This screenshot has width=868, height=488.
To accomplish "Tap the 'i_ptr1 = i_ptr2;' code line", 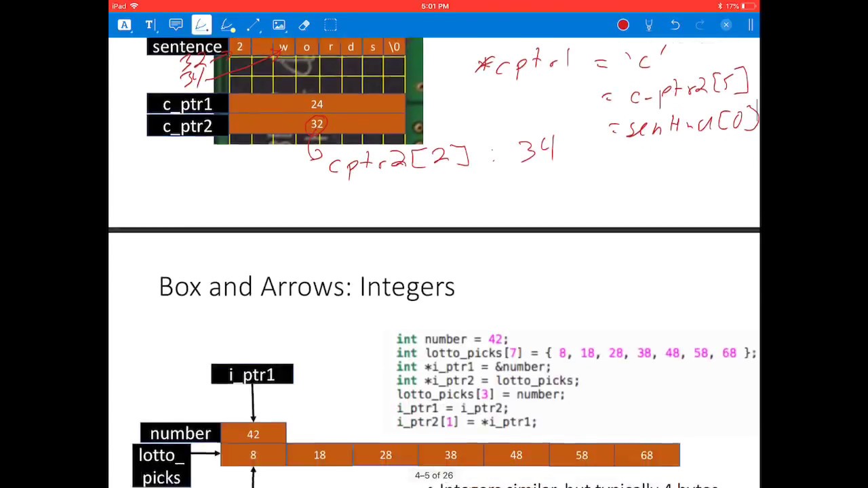I will click(x=452, y=408).
